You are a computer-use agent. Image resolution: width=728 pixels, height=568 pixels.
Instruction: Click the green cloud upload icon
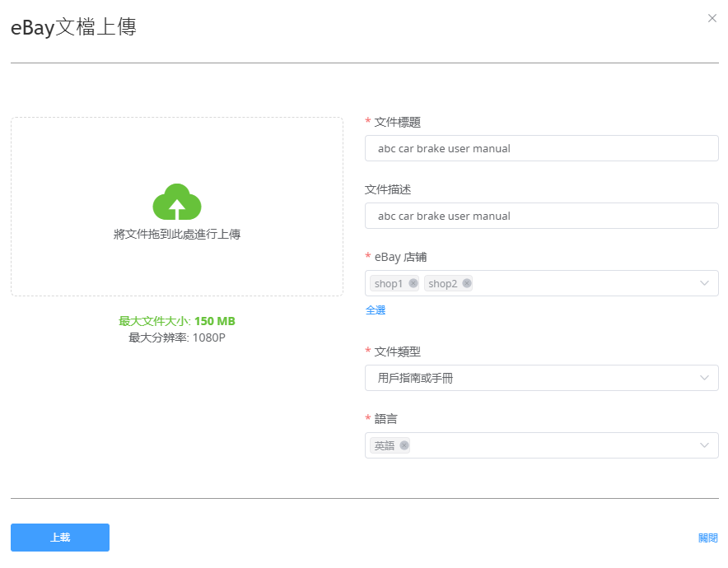pos(177,202)
